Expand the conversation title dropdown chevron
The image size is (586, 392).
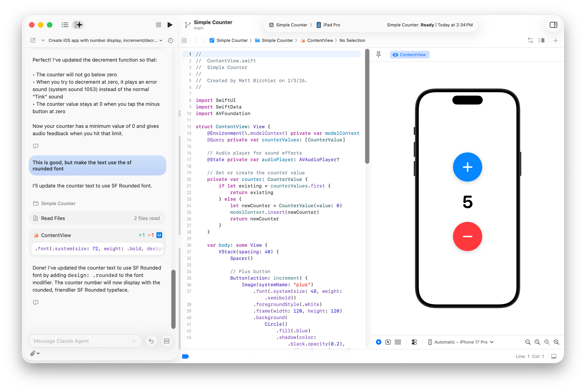161,40
